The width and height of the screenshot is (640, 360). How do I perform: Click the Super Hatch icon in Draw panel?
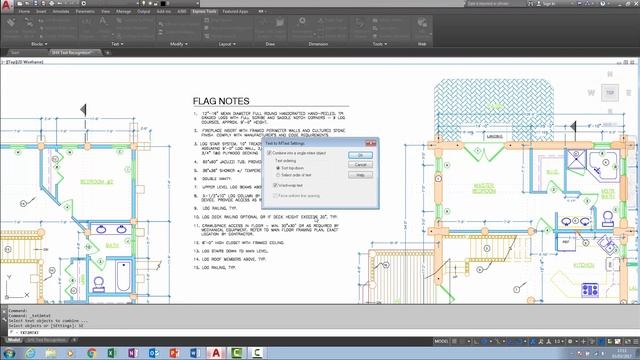click(280, 23)
